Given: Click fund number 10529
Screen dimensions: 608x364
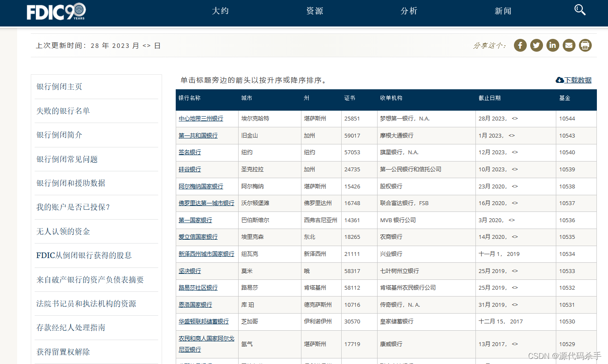Looking at the screenshot, I should click(567, 344).
